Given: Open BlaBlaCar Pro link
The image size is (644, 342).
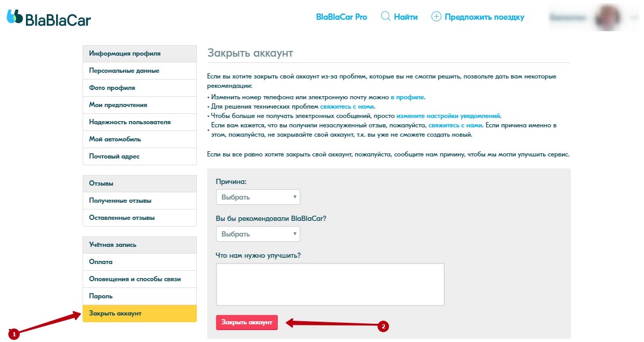Looking at the screenshot, I should [341, 17].
